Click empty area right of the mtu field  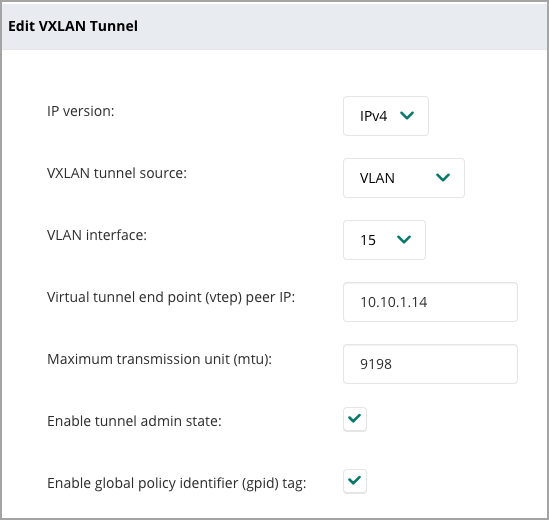pyautogui.click(x=531, y=364)
